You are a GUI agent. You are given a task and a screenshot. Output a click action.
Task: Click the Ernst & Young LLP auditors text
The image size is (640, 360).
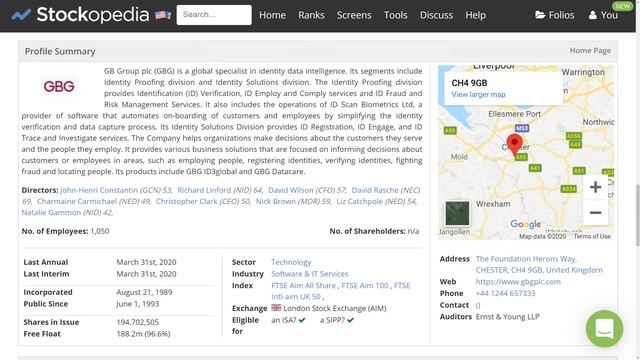pyautogui.click(x=507, y=317)
